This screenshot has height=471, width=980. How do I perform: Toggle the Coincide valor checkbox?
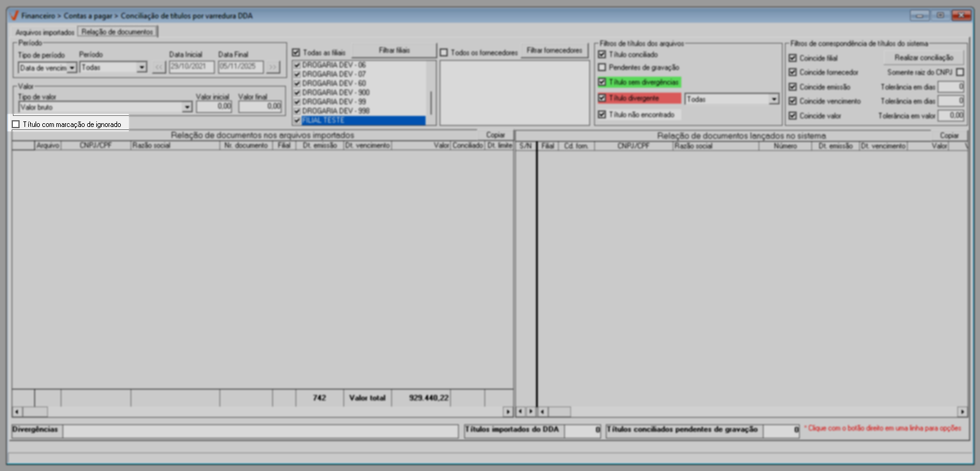pyautogui.click(x=793, y=116)
